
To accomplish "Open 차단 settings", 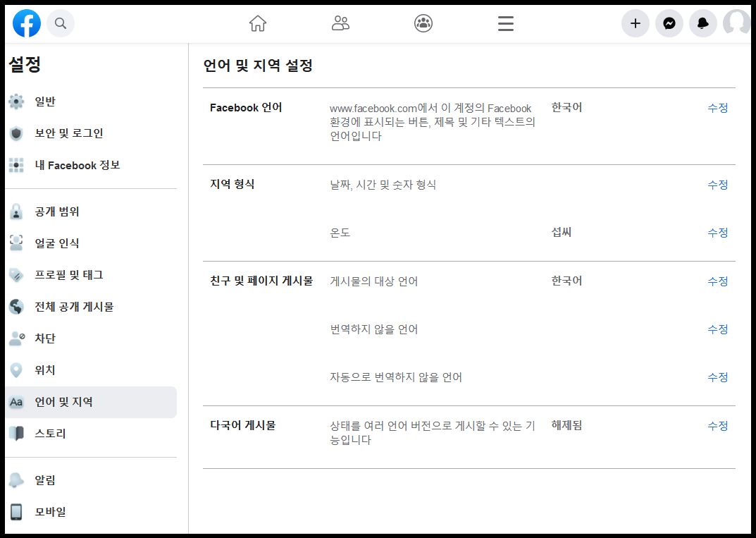I will 45,338.
